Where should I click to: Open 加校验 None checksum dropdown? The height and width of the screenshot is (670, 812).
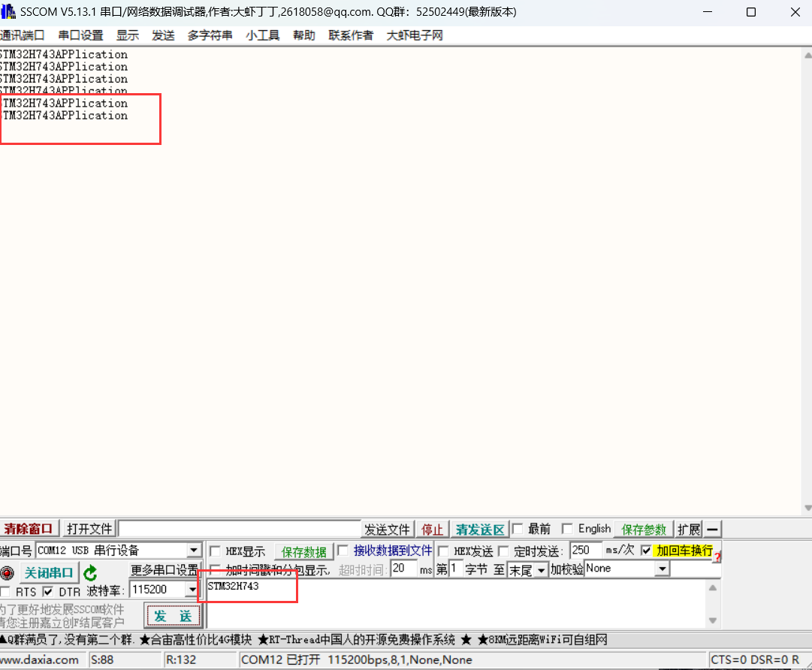coord(663,569)
